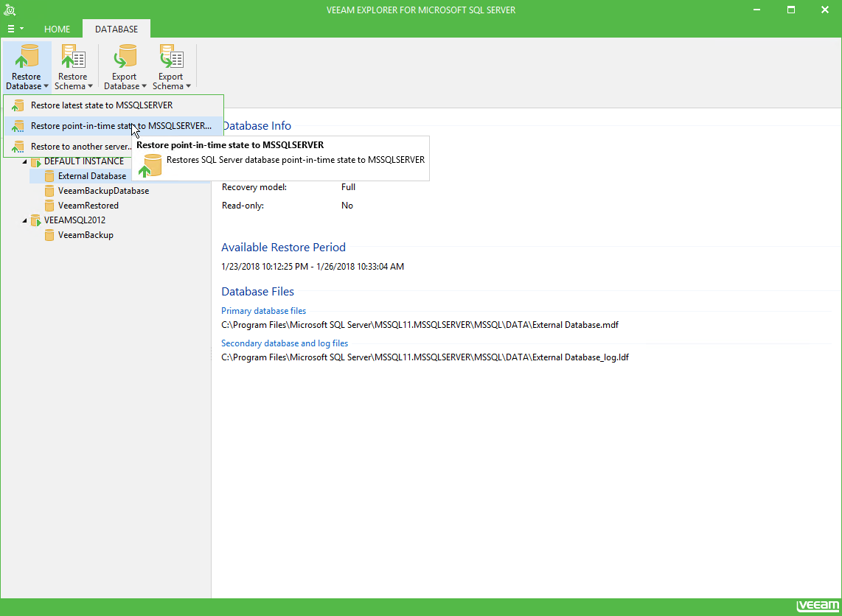Click the Database Files section heading
The height and width of the screenshot is (616, 842).
pos(258,292)
